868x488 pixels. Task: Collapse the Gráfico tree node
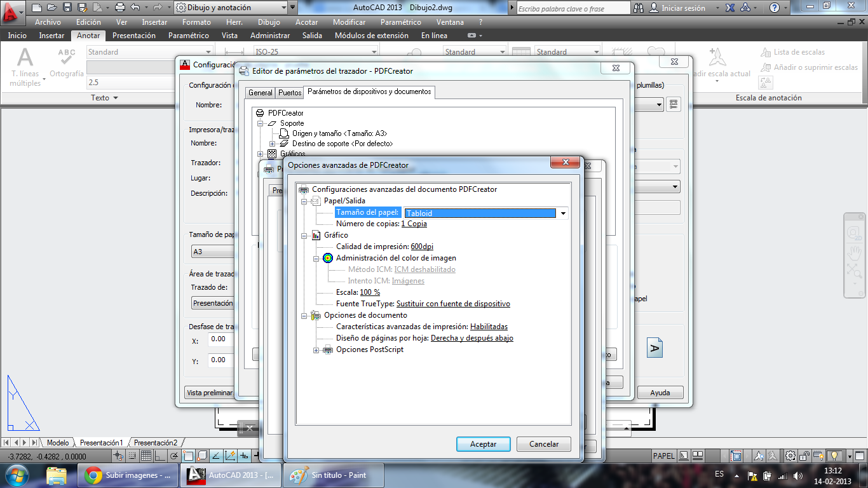[x=304, y=235]
